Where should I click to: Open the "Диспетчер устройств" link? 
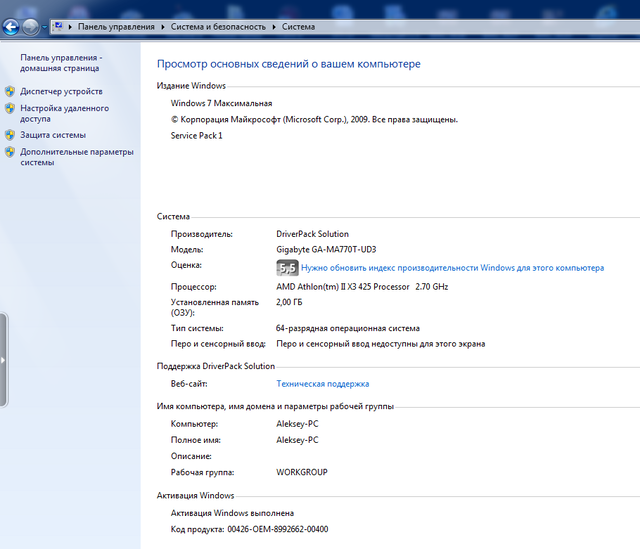(61, 91)
